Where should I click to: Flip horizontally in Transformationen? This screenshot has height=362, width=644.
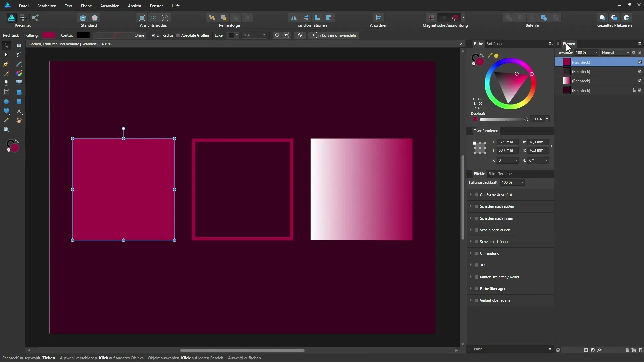click(293, 18)
